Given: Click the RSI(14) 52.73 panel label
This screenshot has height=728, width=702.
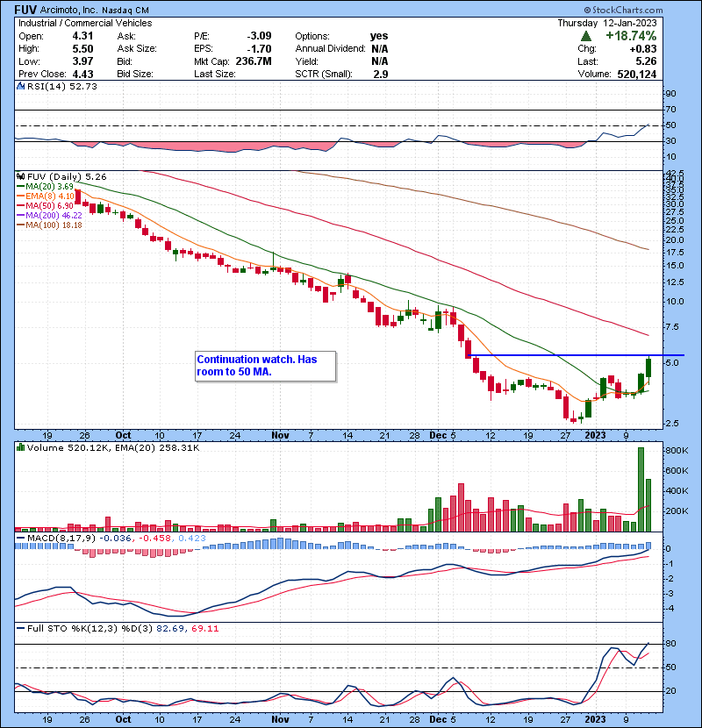Looking at the screenshot, I should 61,86.
